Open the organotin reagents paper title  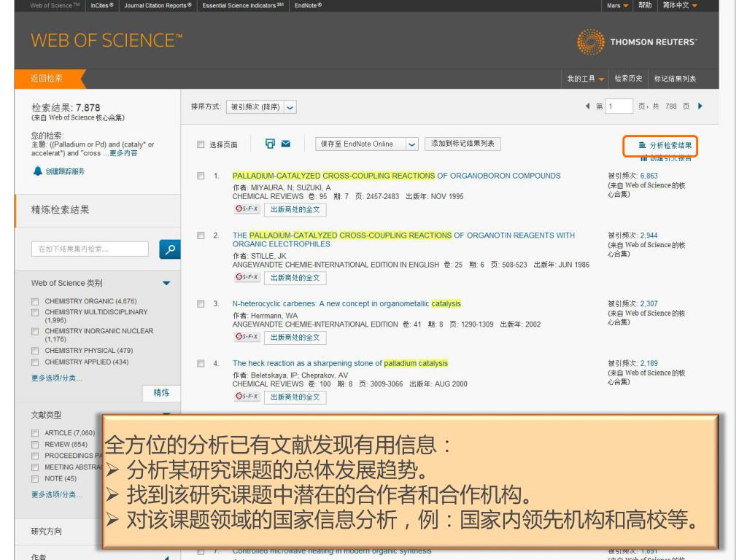403,239
